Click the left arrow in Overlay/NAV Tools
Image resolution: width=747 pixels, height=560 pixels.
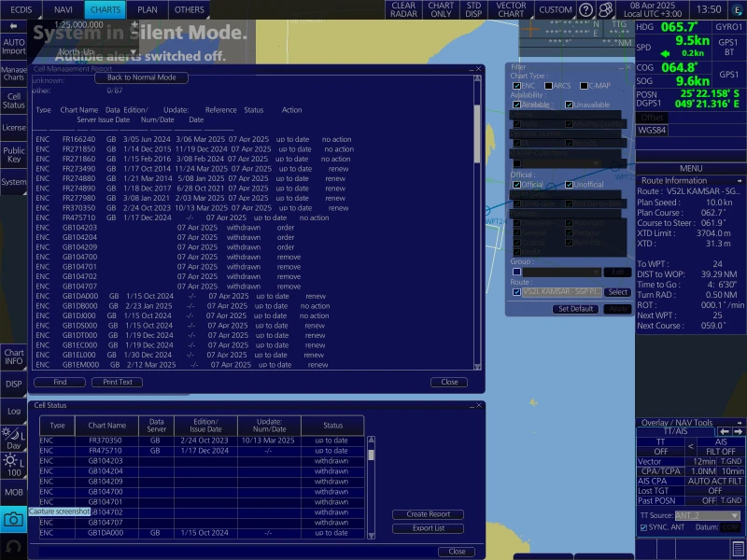(725, 431)
